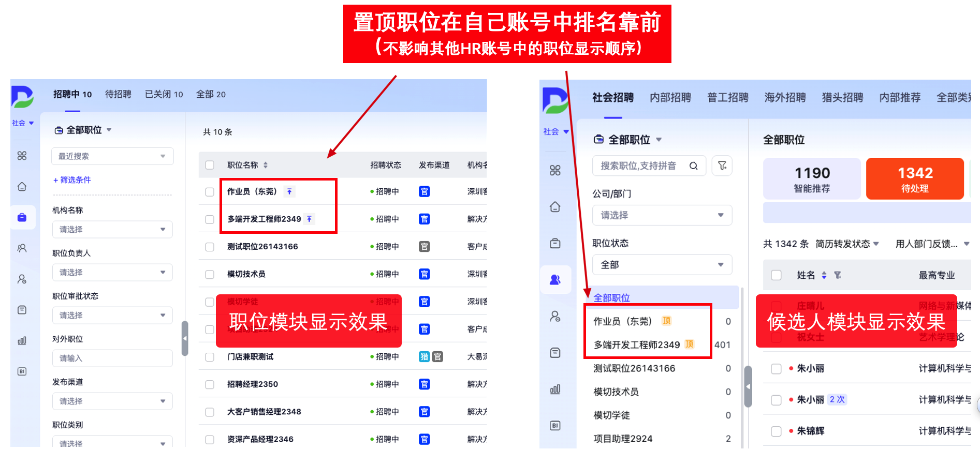This screenshot has width=980, height=450.
Task: Open 发布渠道 请选择 dropdown
Action: pyautogui.click(x=112, y=401)
